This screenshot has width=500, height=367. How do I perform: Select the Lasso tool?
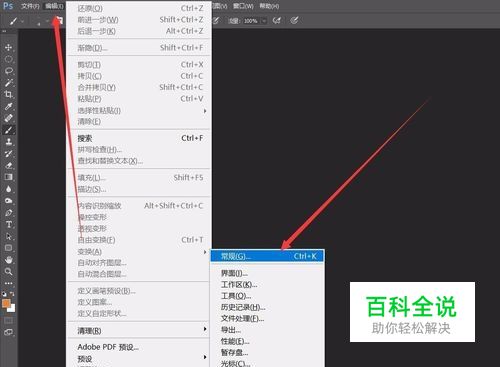[x=9, y=71]
